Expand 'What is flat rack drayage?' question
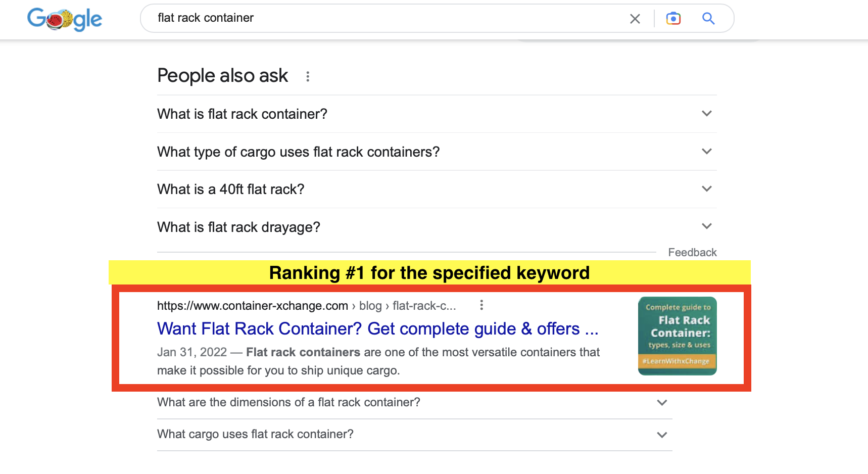Screen dimensions: 868x474 tap(437, 227)
